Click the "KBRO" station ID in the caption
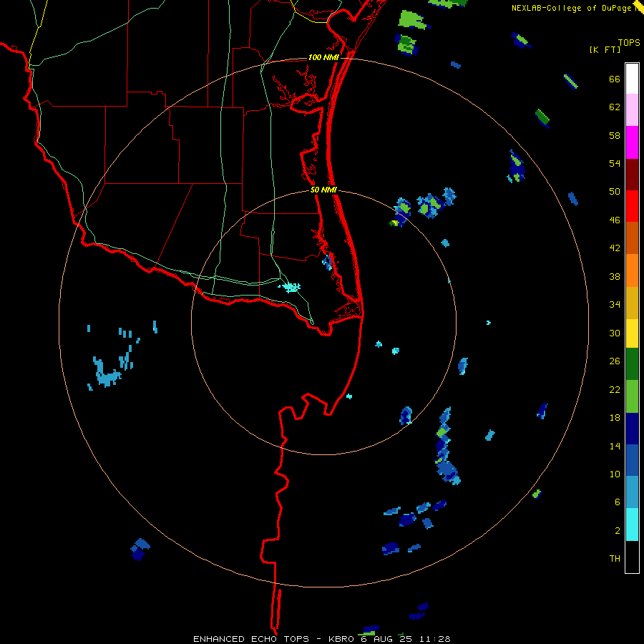Screen dimensions: 644x644 (342, 639)
